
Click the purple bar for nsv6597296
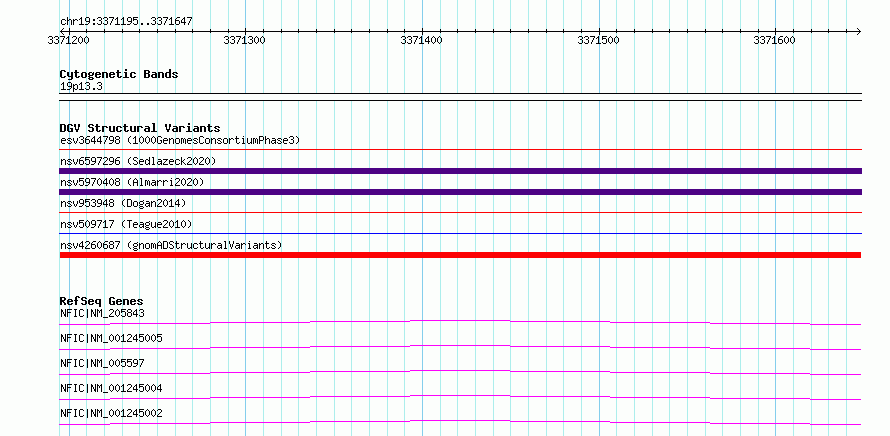[460, 171]
